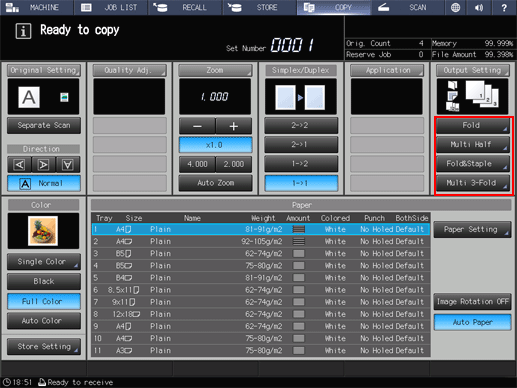The image size is (517, 388).
Task: Decrease zoom with the minus button
Action: tap(197, 126)
